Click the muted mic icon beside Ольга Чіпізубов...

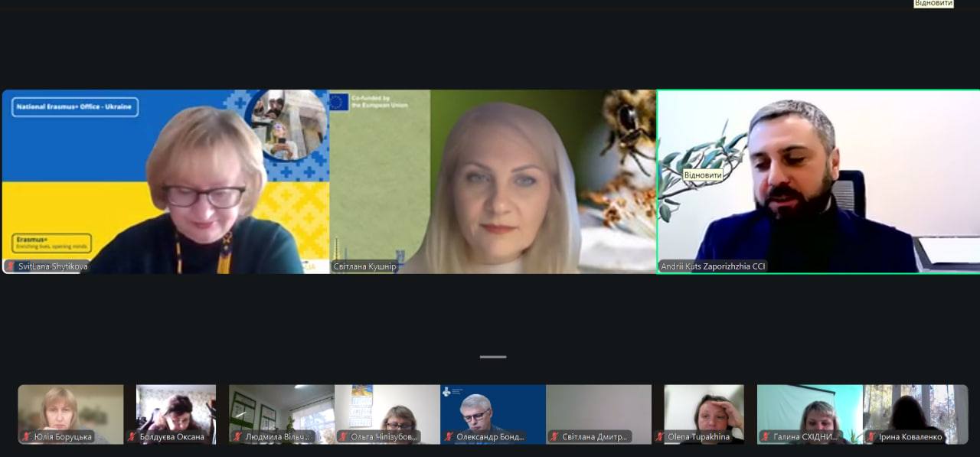pyautogui.click(x=343, y=437)
